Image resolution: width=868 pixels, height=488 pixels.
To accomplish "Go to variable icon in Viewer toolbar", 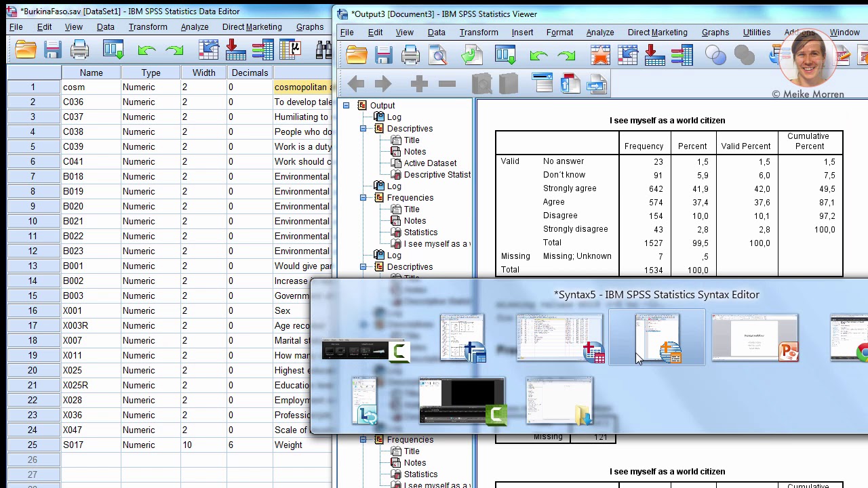I will point(654,56).
